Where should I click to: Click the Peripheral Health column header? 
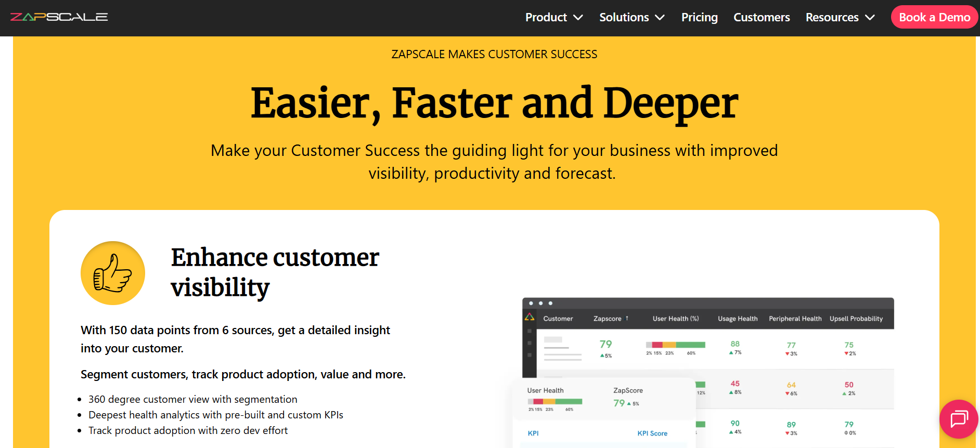pyautogui.click(x=795, y=319)
